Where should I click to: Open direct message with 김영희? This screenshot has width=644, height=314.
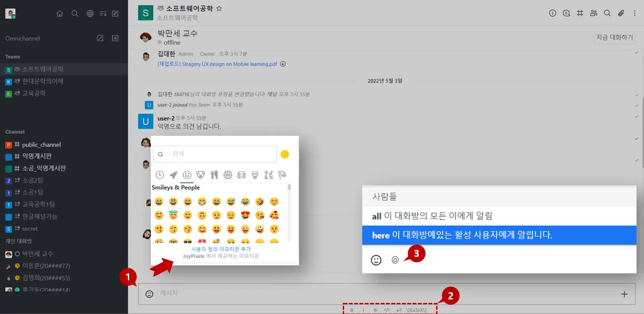[x=64, y=278]
